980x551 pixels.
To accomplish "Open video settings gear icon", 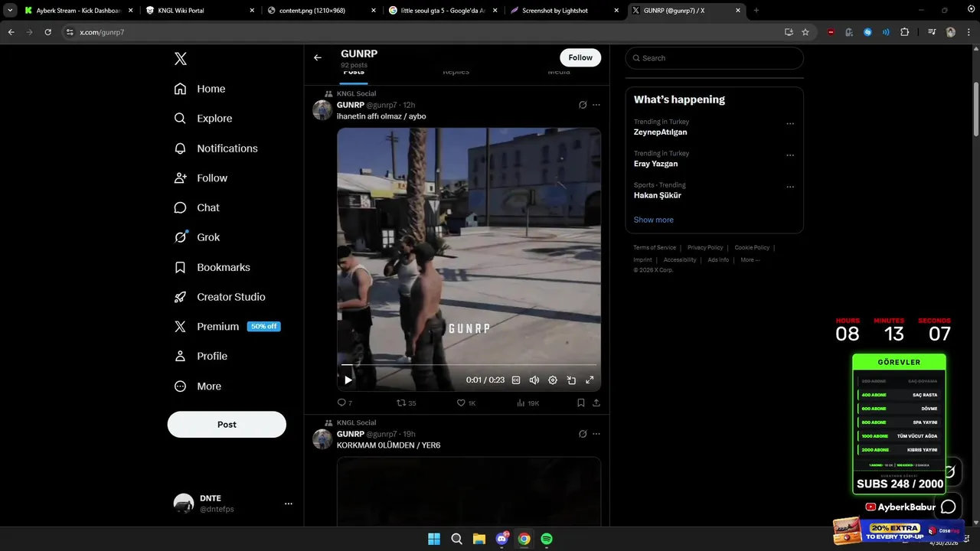I will [x=553, y=380].
